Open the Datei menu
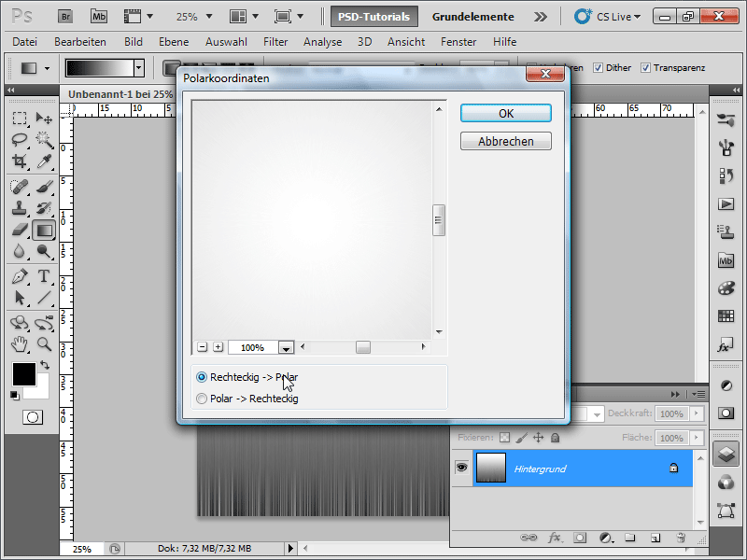The width and height of the screenshot is (747, 560). pos(25,42)
